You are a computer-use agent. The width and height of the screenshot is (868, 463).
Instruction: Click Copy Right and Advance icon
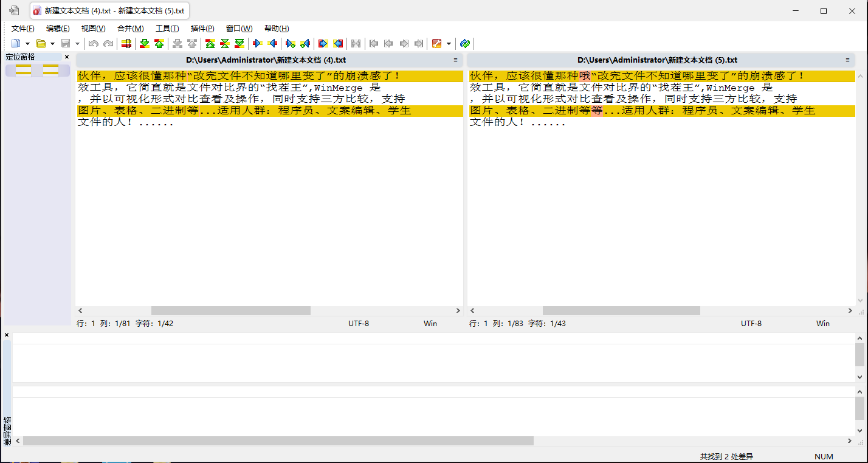(291, 43)
